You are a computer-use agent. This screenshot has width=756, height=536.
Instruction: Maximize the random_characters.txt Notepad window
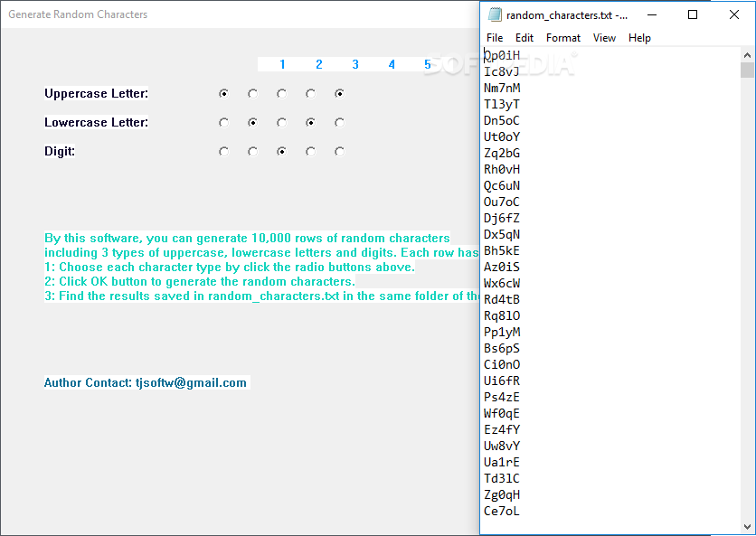click(693, 15)
